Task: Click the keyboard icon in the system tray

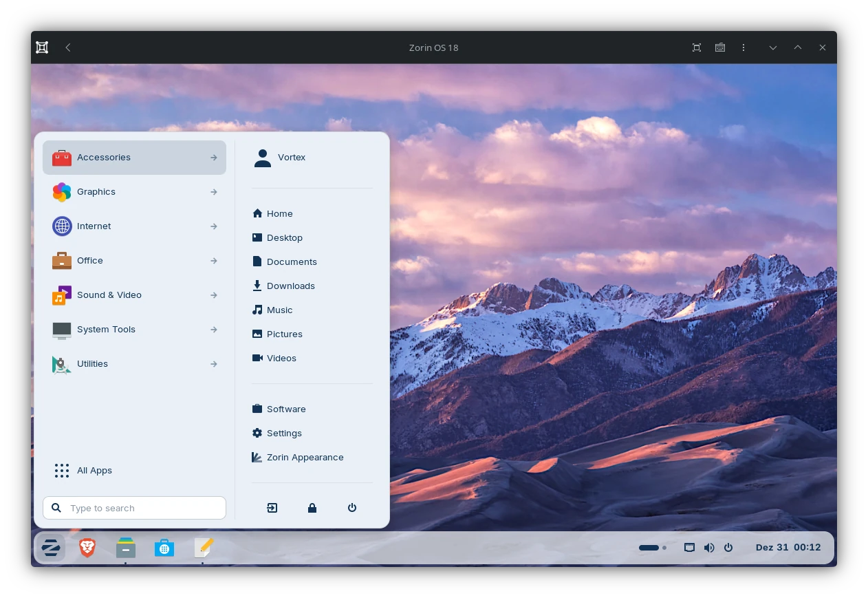Action: click(689, 547)
